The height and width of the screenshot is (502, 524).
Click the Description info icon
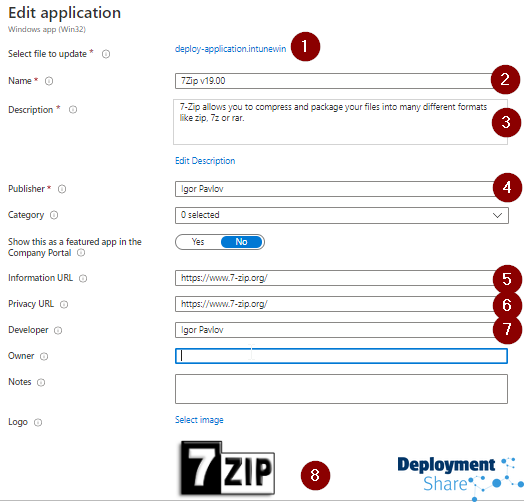pos(73,110)
